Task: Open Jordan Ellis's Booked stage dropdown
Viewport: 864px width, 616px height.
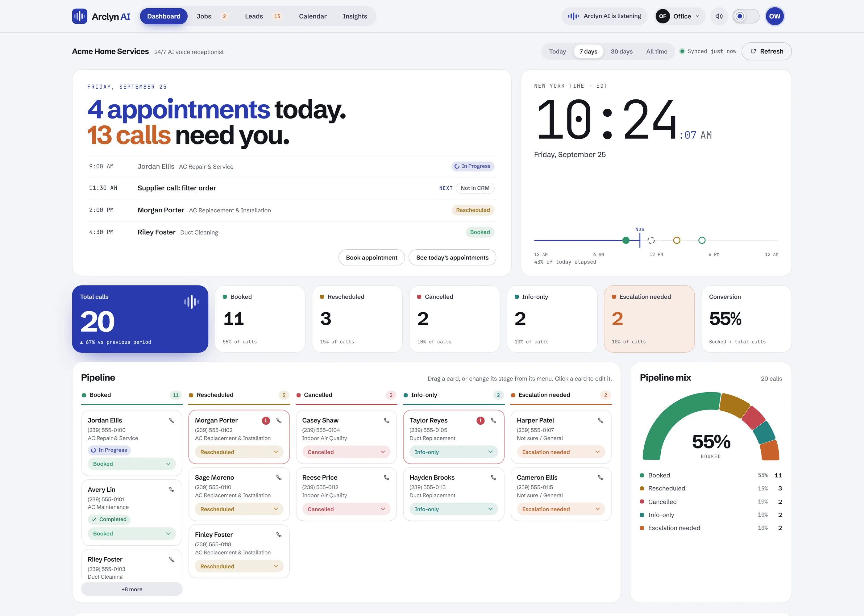Action: click(132, 464)
